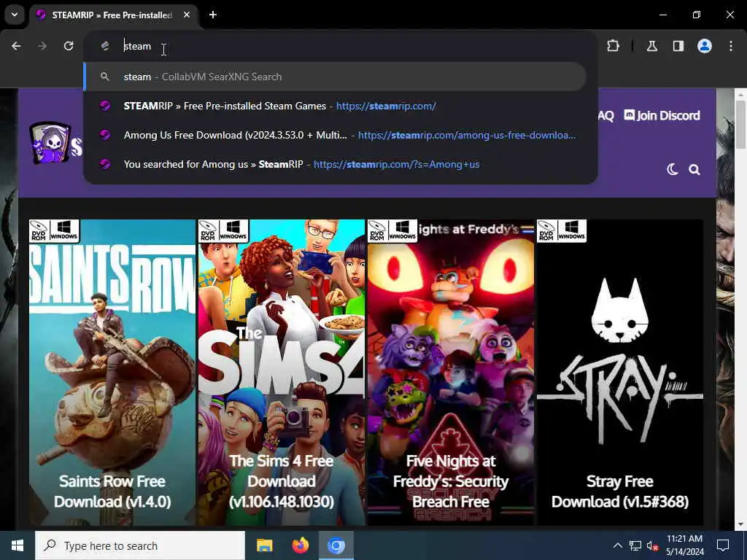Open the profile avatar menu

705,46
